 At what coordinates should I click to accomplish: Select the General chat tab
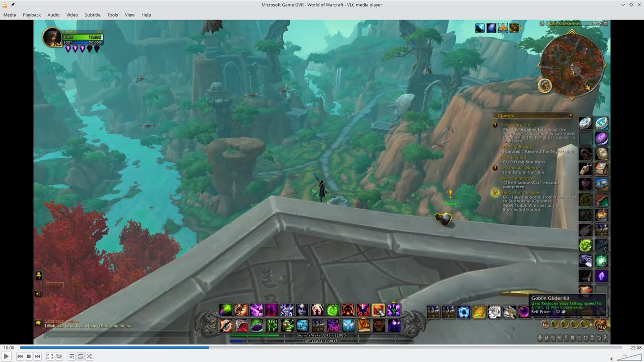click(x=54, y=285)
